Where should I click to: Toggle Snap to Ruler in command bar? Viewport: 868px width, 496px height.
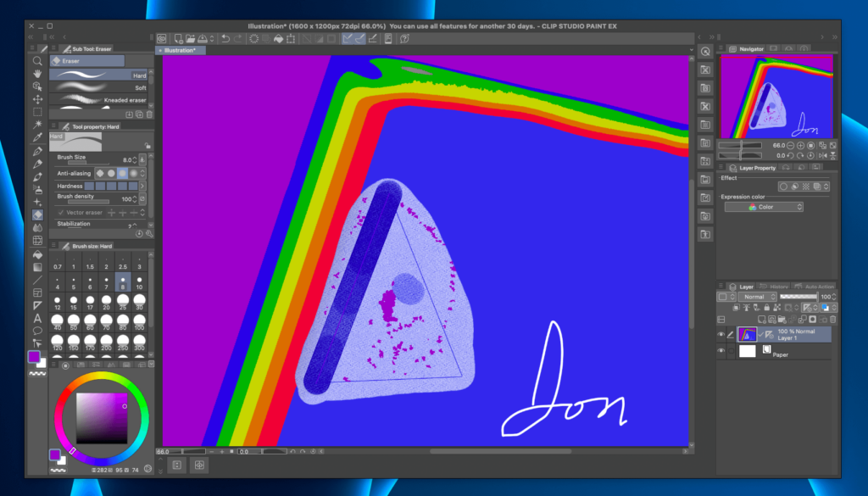347,39
